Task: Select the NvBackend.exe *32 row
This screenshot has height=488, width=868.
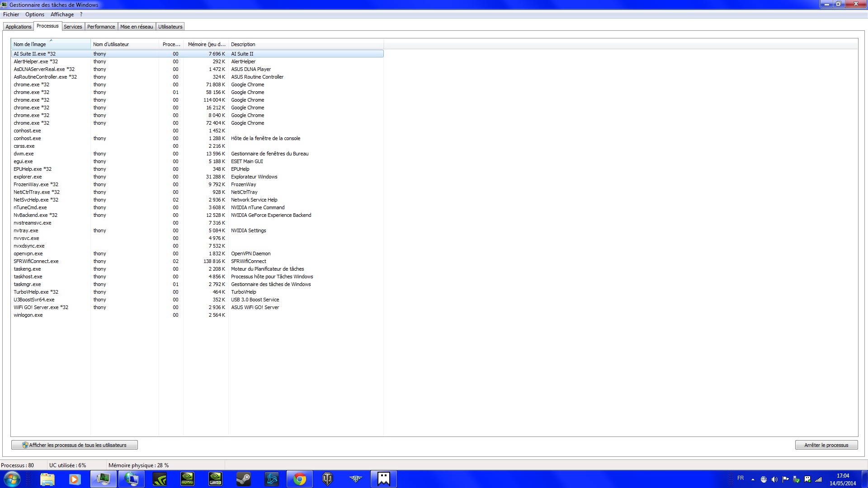Action: coord(197,215)
